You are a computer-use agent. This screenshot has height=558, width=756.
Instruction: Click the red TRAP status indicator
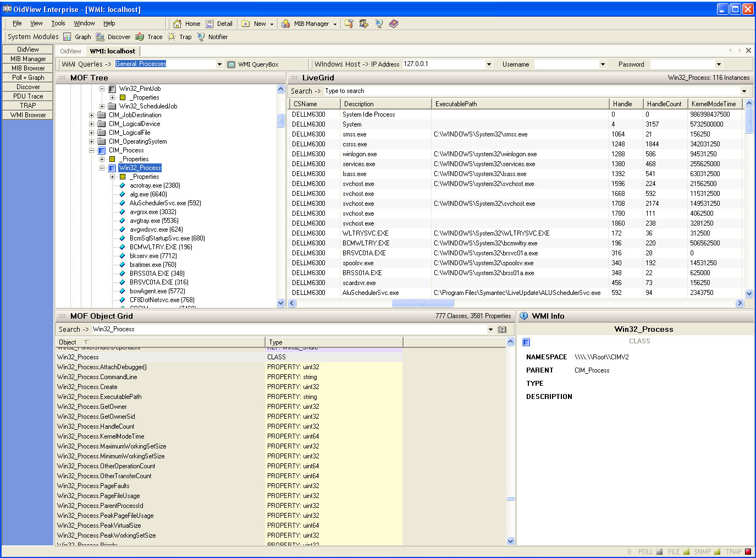pyautogui.click(x=748, y=551)
